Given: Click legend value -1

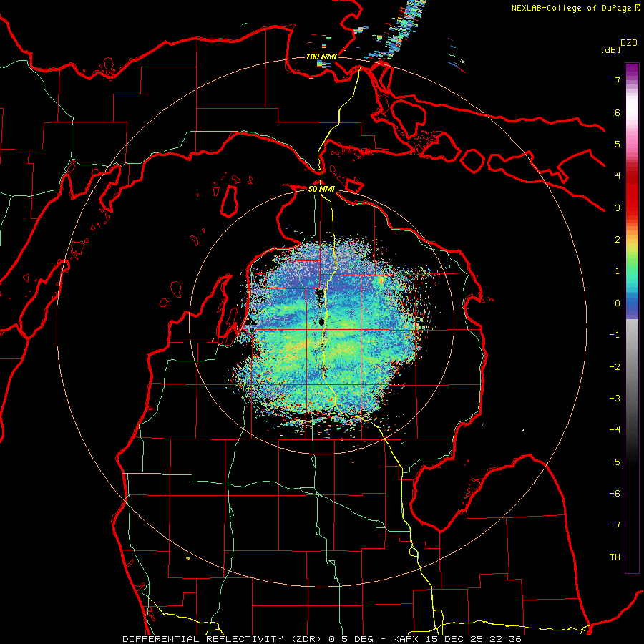Looking at the screenshot, I should point(615,335).
